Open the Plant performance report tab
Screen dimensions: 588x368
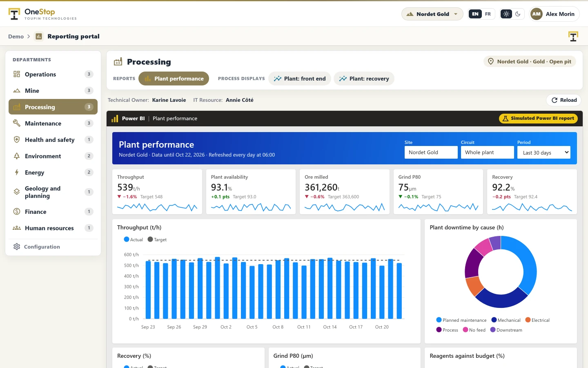[x=174, y=79]
